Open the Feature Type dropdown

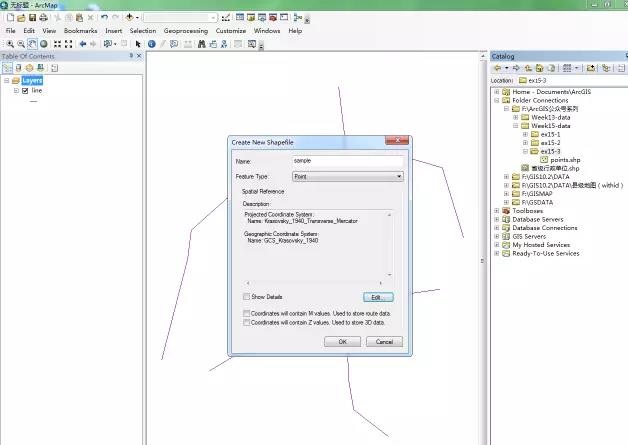(348, 176)
